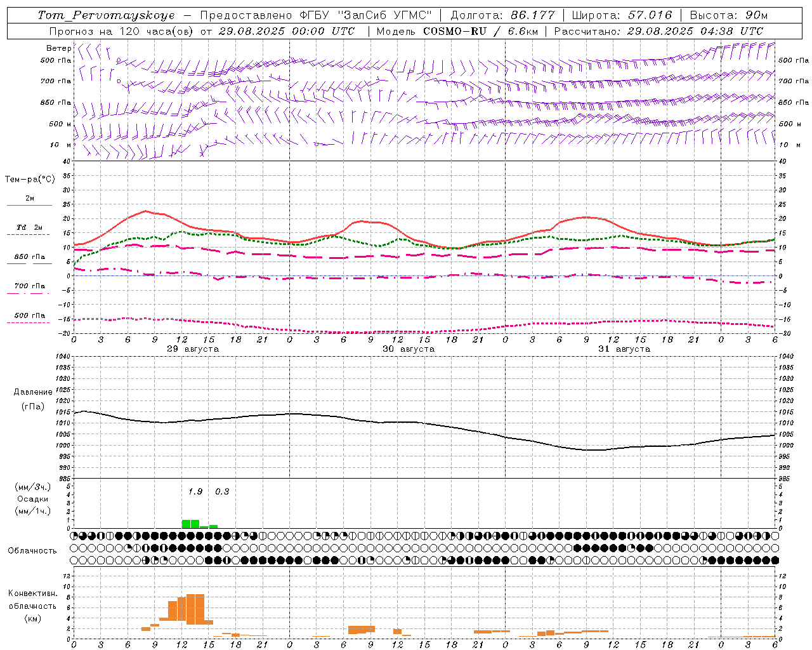812x650 pixels.
Task: Click the solid red '2м' temperature legend line
Action: [29, 205]
